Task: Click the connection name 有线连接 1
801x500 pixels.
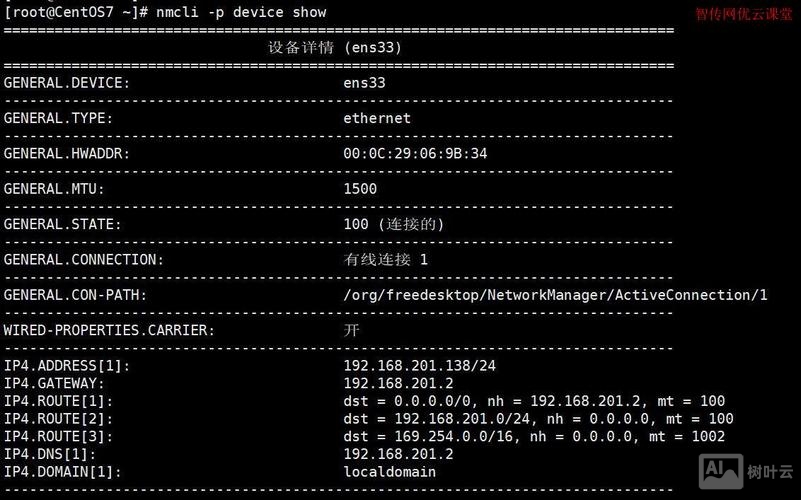Action: [385, 259]
